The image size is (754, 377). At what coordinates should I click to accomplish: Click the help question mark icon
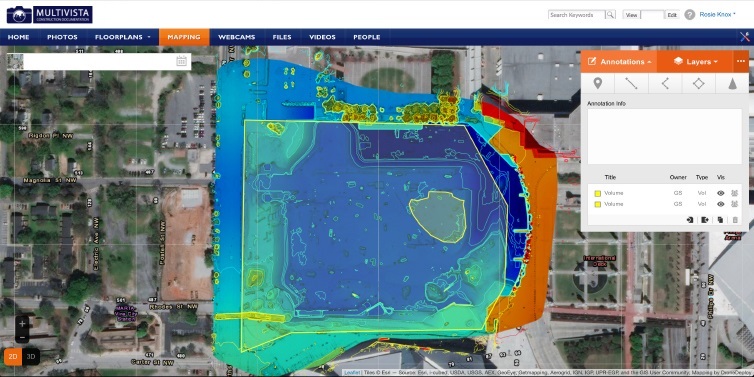coord(690,14)
